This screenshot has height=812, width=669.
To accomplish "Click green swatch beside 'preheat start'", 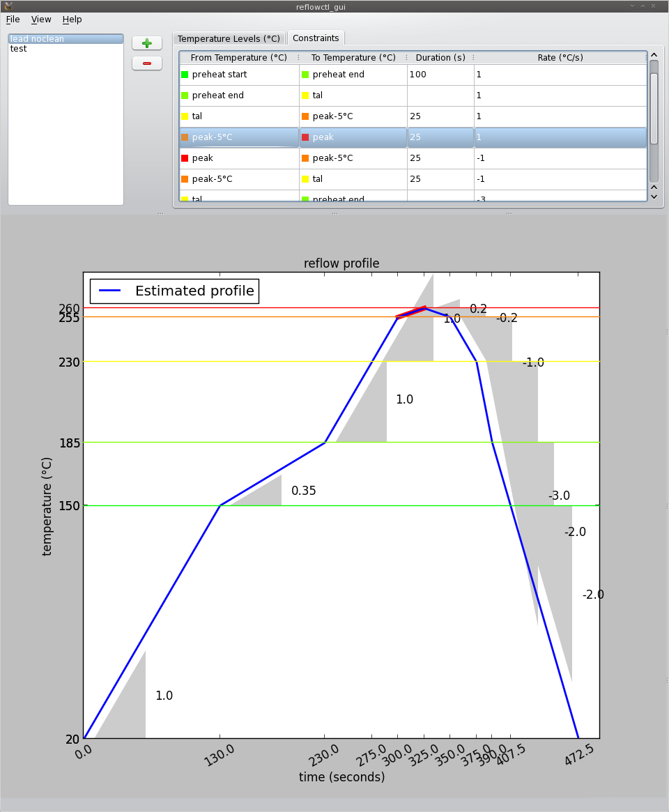I will pos(185,75).
